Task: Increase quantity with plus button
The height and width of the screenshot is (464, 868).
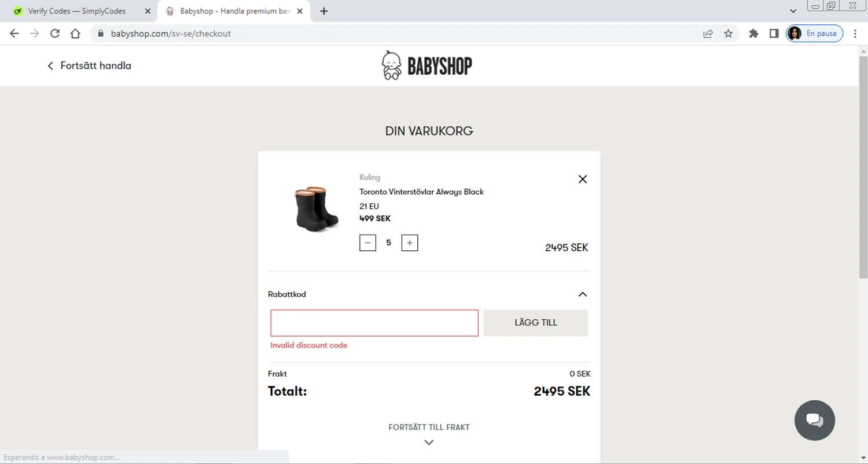Action: tap(410, 243)
